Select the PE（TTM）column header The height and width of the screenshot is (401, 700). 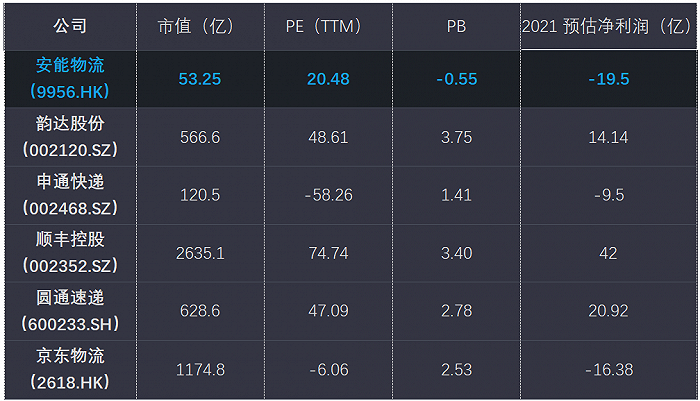pyautogui.click(x=328, y=26)
